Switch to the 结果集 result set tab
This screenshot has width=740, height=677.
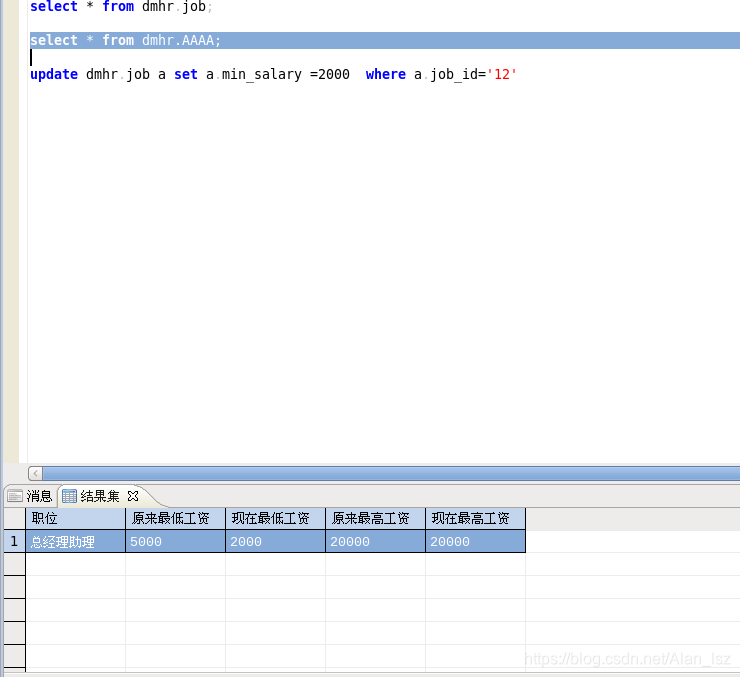(100, 496)
